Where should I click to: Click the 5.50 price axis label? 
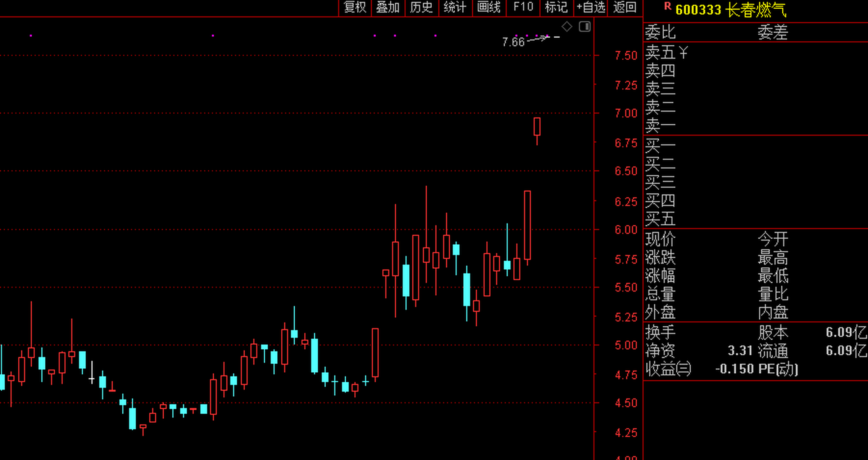(626, 287)
